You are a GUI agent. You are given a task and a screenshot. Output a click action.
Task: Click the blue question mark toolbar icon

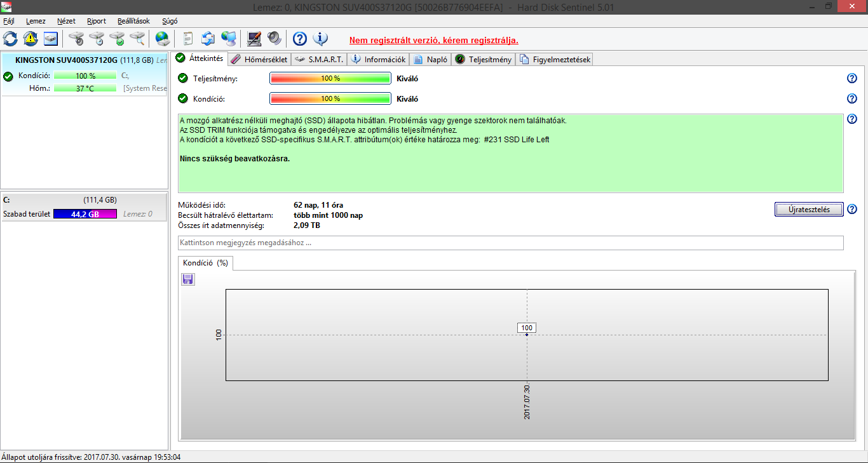(300, 39)
